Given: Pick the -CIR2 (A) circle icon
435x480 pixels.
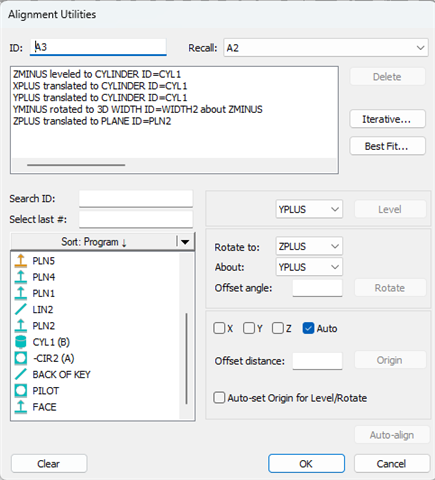Looking at the screenshot, I should coord(21,358).
